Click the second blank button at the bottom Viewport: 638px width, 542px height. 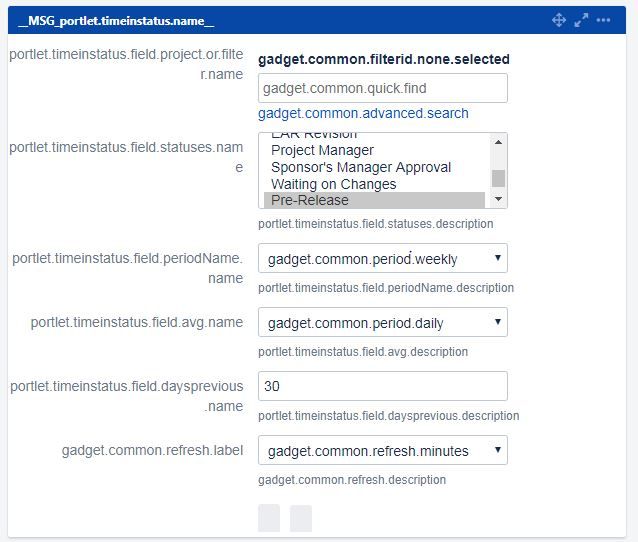[301, 518]
